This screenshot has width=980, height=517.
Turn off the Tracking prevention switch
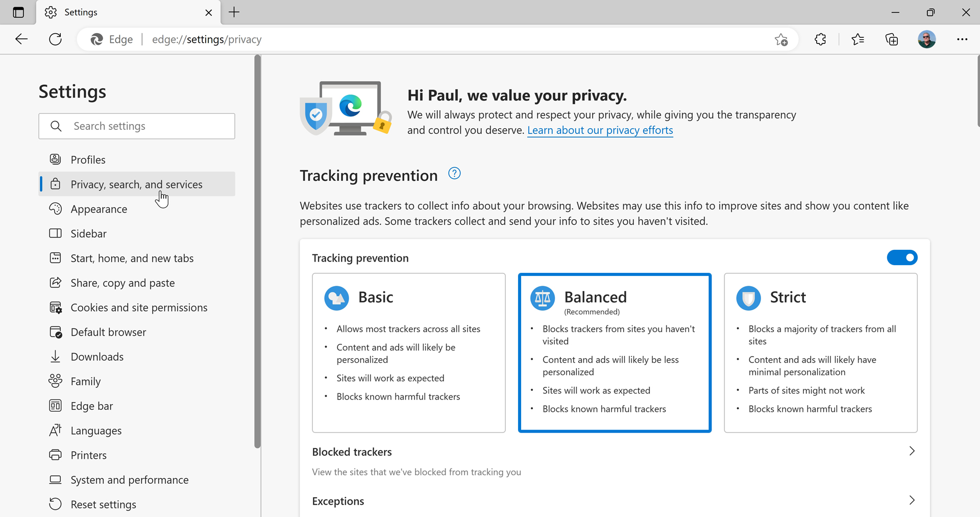point(902,257)
